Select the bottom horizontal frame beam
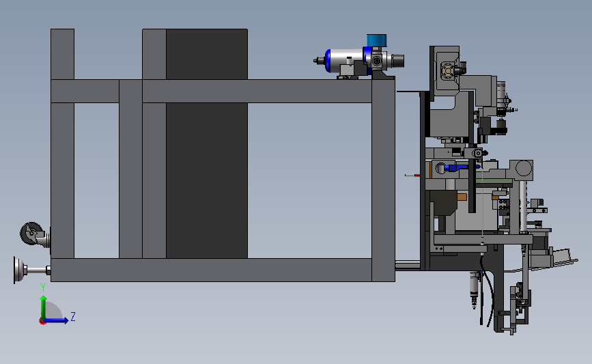 click(x=212, y=270)
